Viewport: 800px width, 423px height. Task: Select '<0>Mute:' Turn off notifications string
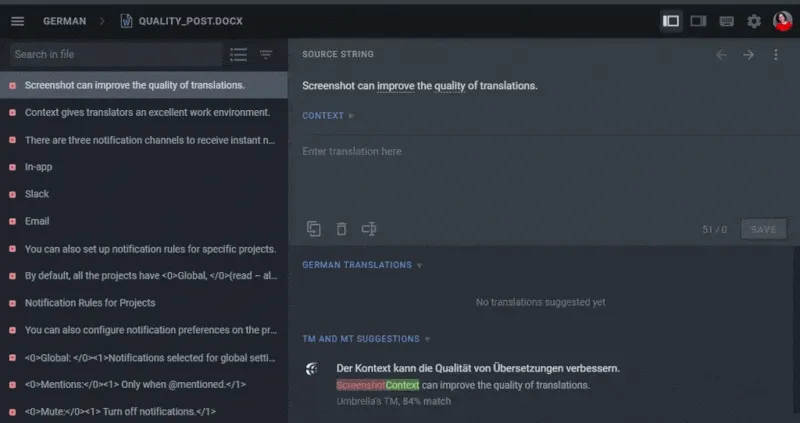pos(144,411)
